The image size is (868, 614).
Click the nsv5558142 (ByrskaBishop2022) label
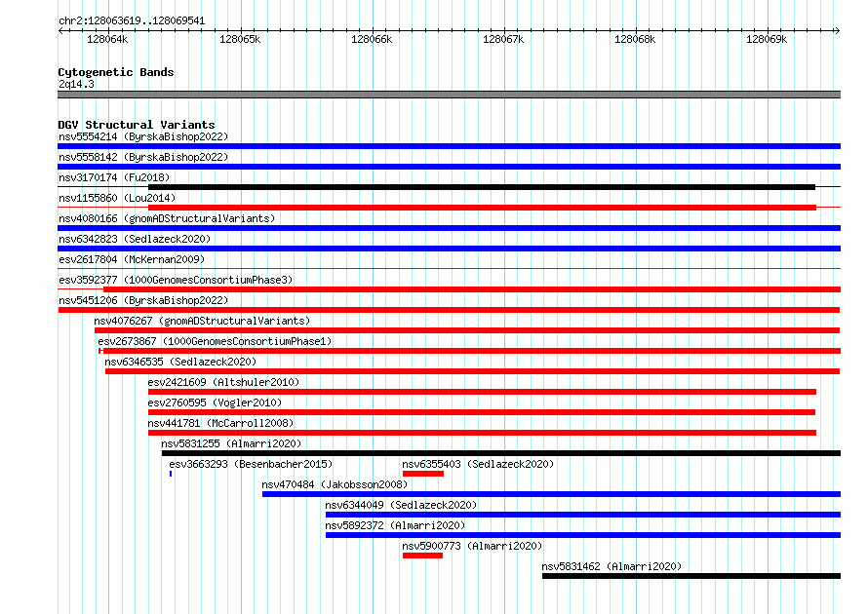click(x=143, y=157)
